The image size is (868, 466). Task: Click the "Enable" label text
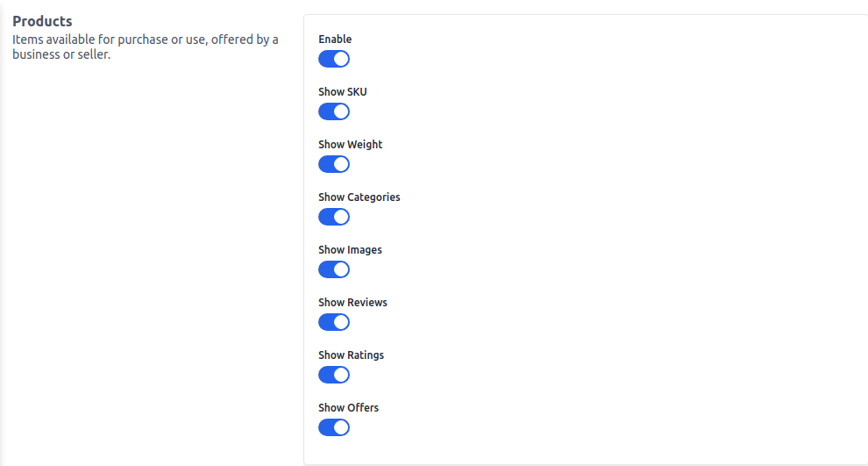(x=335, y=39)
